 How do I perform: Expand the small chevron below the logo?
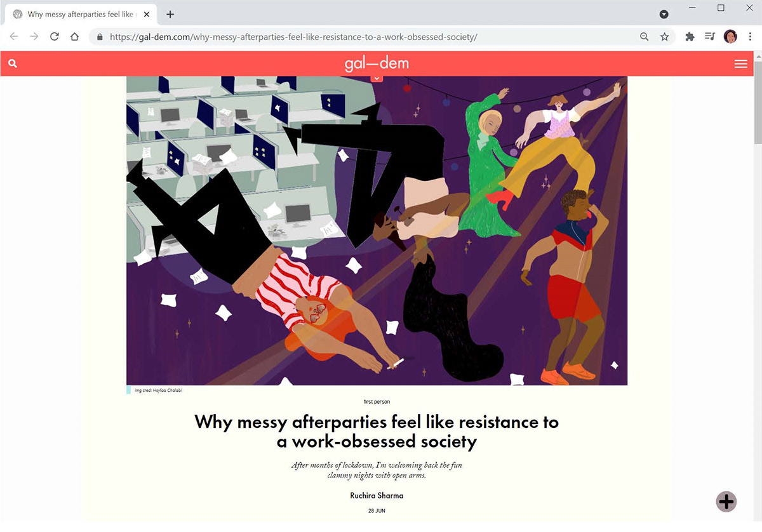pyautogui.click(x=377, y=78)
